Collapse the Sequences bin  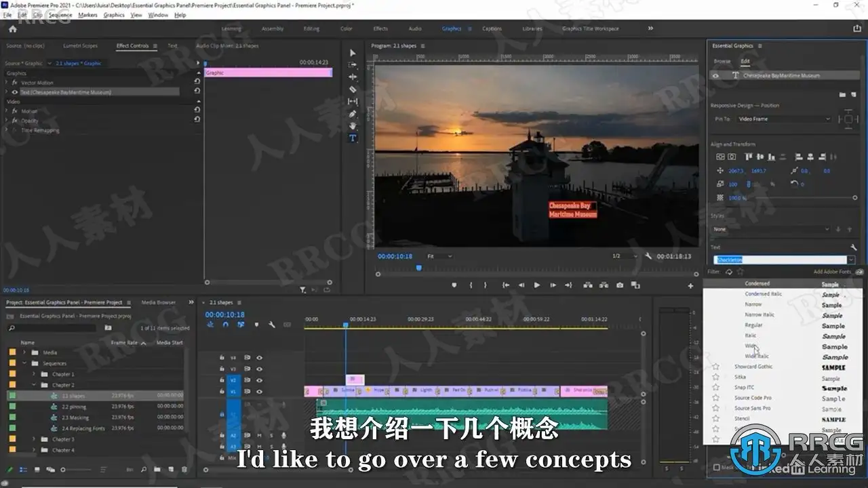click(24, 363)
